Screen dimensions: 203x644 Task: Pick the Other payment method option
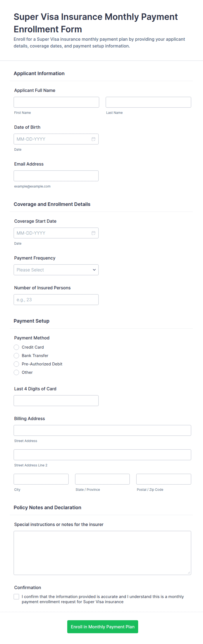click(17, 373)
